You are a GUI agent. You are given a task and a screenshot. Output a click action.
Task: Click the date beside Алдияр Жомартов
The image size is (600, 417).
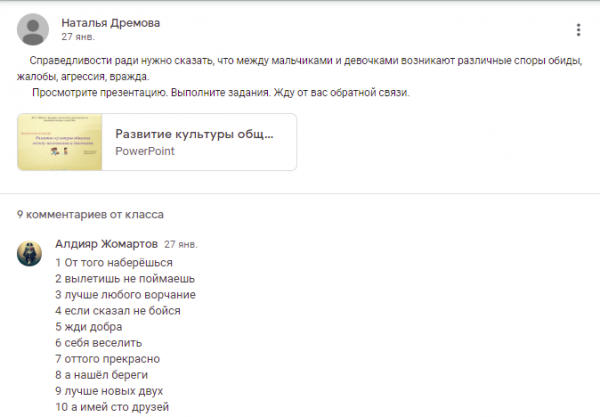[x=181, y=244]
